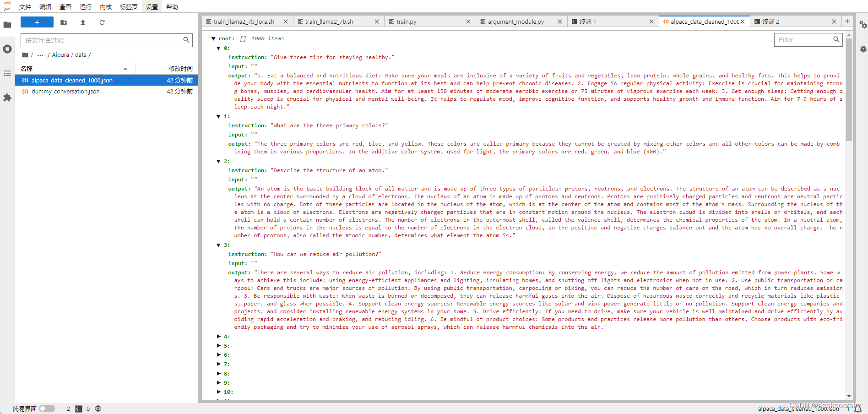Close the train.py tab
Viewport: 868px width, 414px height.
point(468,22)
